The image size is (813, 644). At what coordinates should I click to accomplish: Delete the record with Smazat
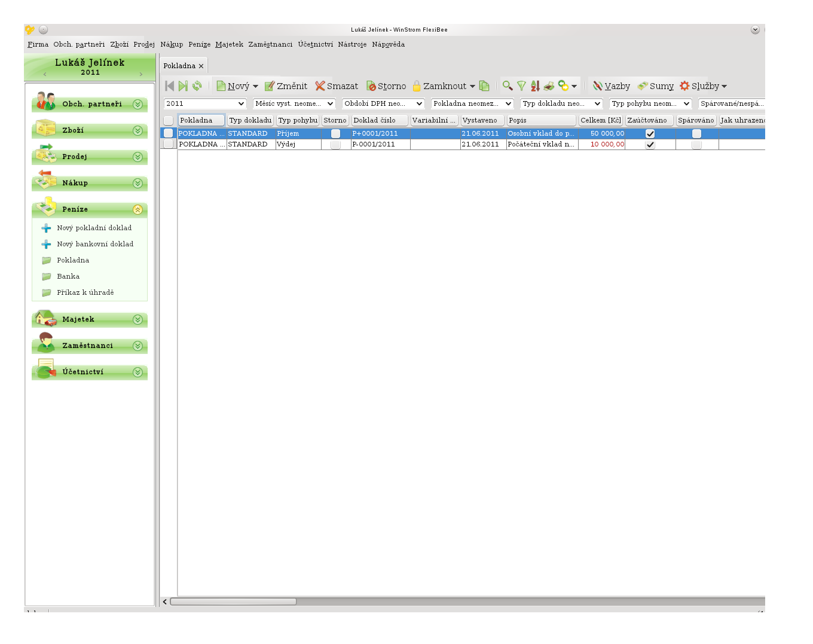(x=337, y=86)
